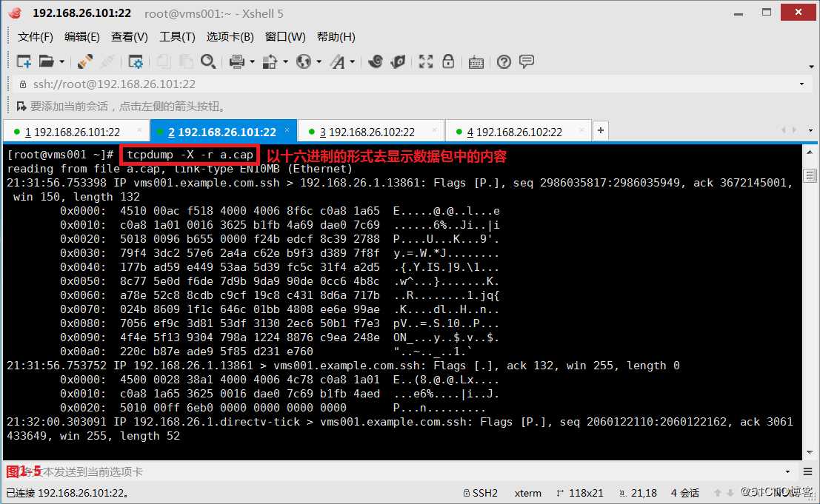The width and height of the screenshot is (820, 504).
Task: Open the 编辑(E) menu
Action: 82,36
